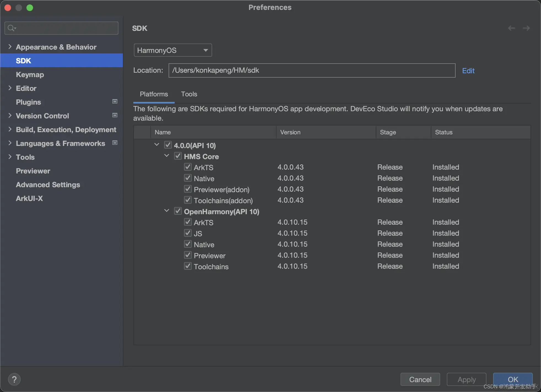Uncheck Native under OpenHarmony

coord(188,244)
